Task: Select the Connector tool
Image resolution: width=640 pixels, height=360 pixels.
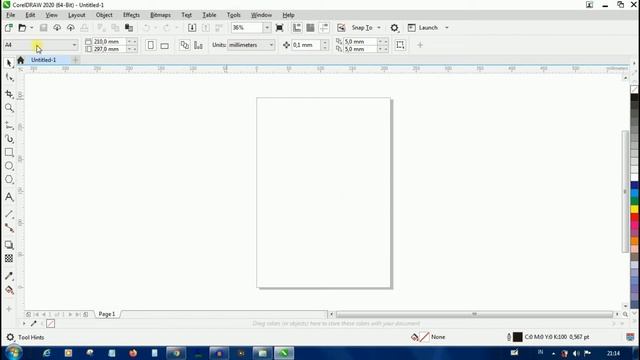Action: pyautogui.click(x=9, y=228)
